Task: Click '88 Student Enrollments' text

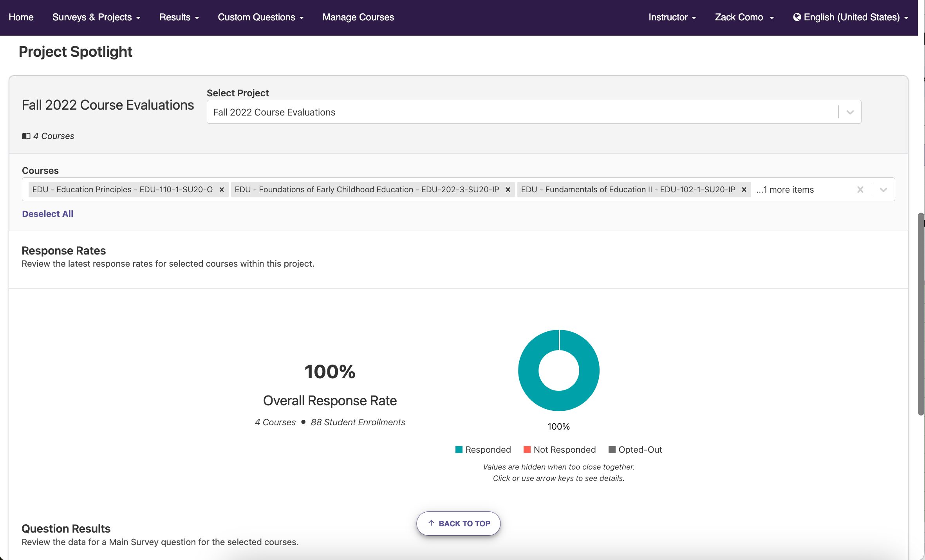Action: point(358,422)
